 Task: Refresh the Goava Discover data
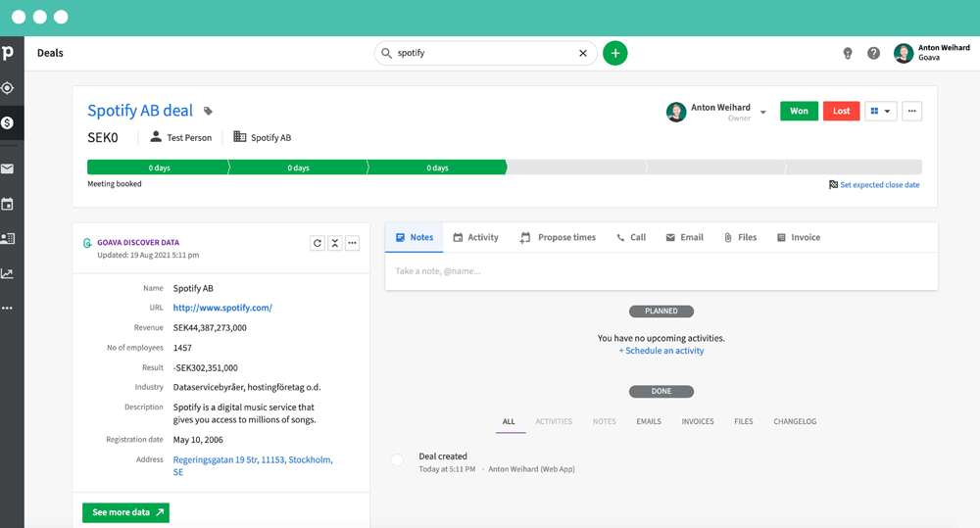coord(318,243)
